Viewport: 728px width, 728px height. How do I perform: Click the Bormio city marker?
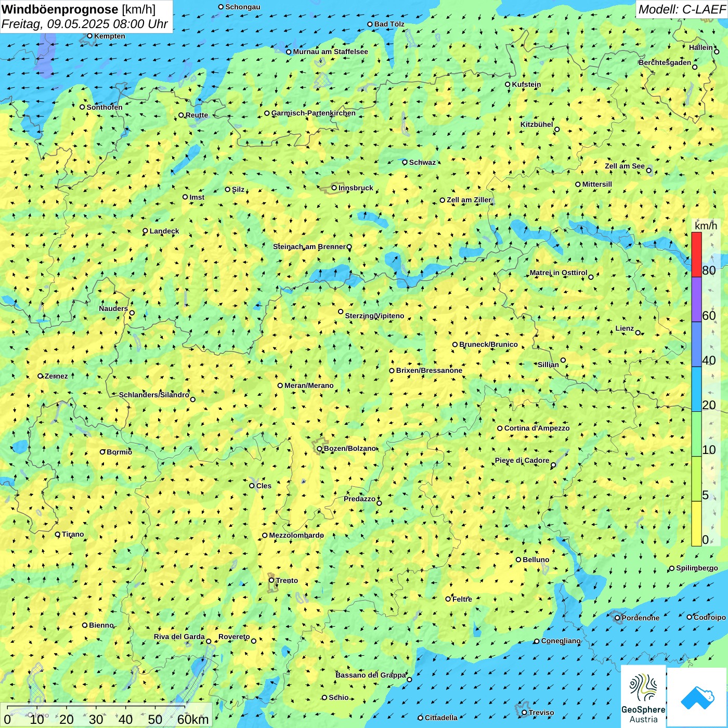[x=102, y=452]
